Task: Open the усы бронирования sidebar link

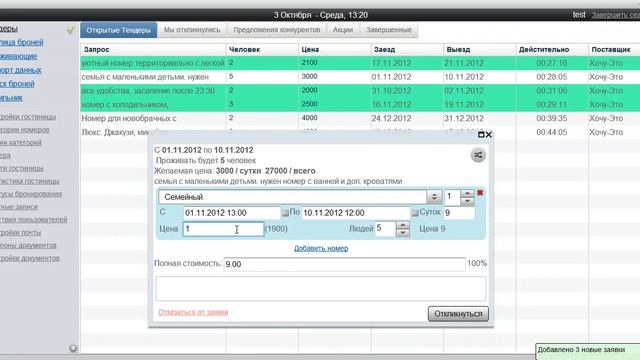Action: click(x=31, y=194)
